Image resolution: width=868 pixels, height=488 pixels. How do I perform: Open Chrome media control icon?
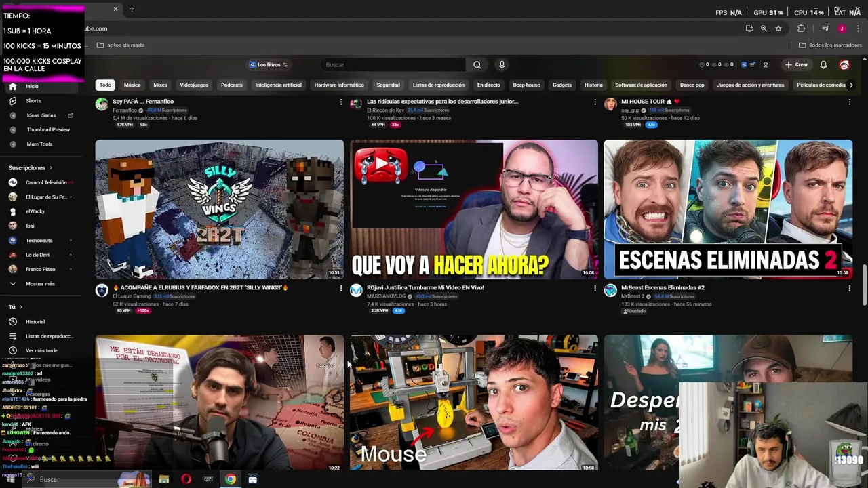pos(825,28)
